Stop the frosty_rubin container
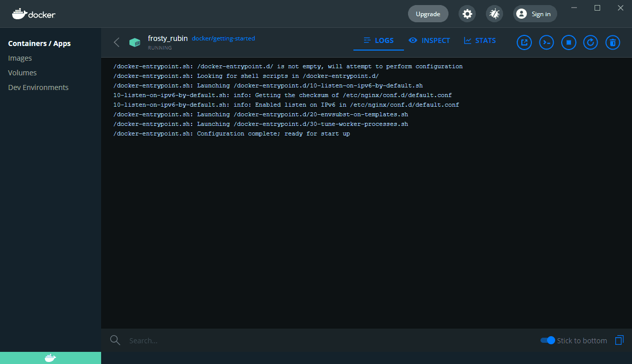The image size is (632, 364). (x=568, y=42)
